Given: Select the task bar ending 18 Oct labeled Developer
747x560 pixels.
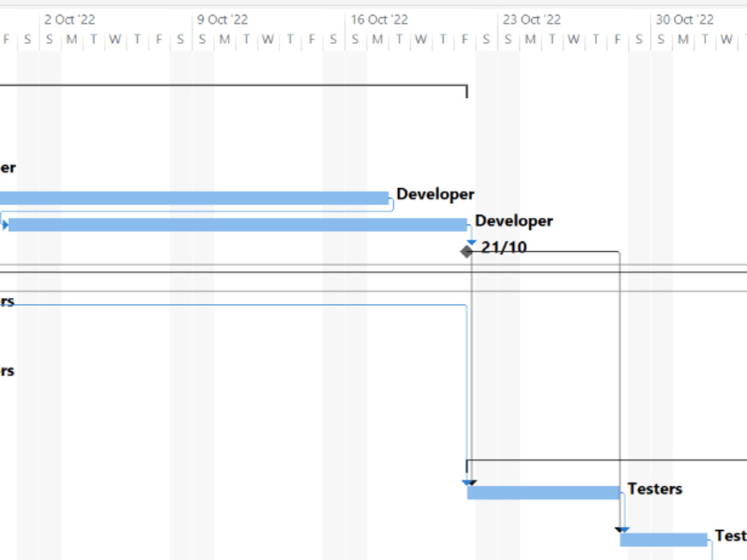Looking at the screenshot, I should click(194, 198).
